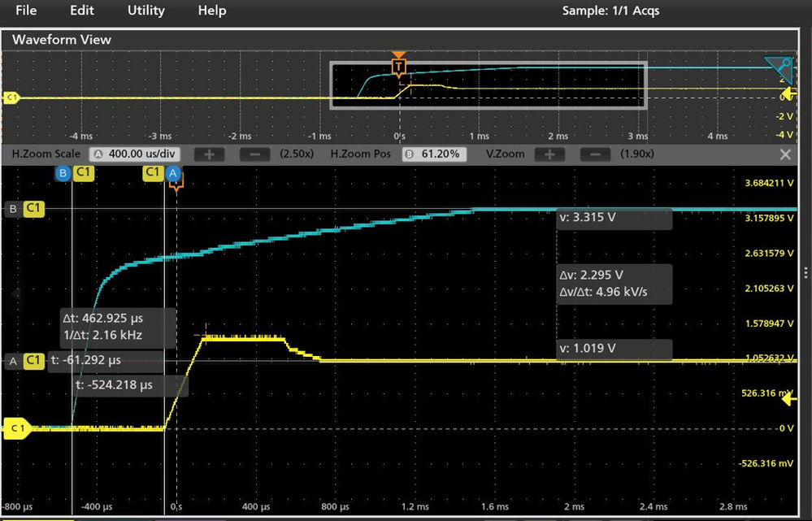Increase horizontal zoom with plus button
Viewport: 812px width, 521px height.
pos(209,154)
